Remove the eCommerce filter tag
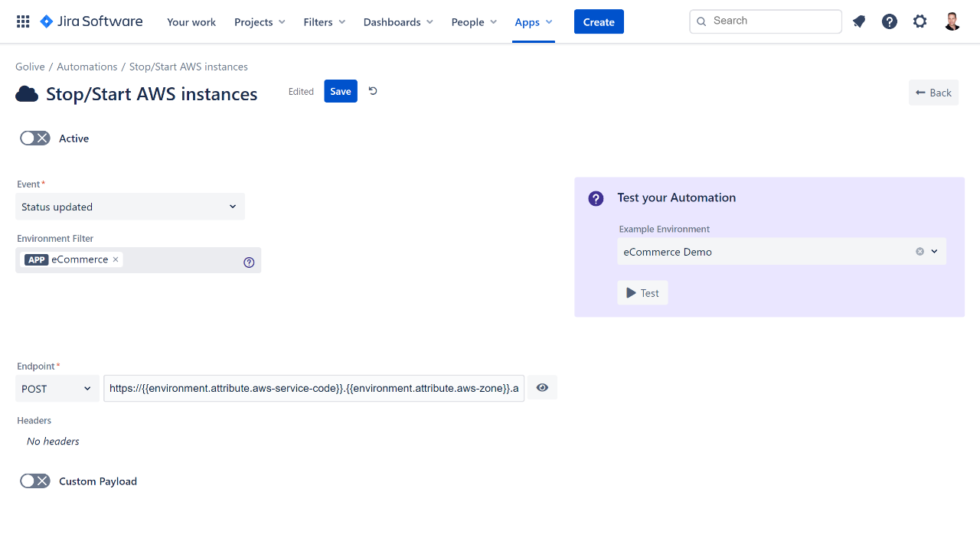Viewport: 980px width, 551px height. click(x=116, y=259)
